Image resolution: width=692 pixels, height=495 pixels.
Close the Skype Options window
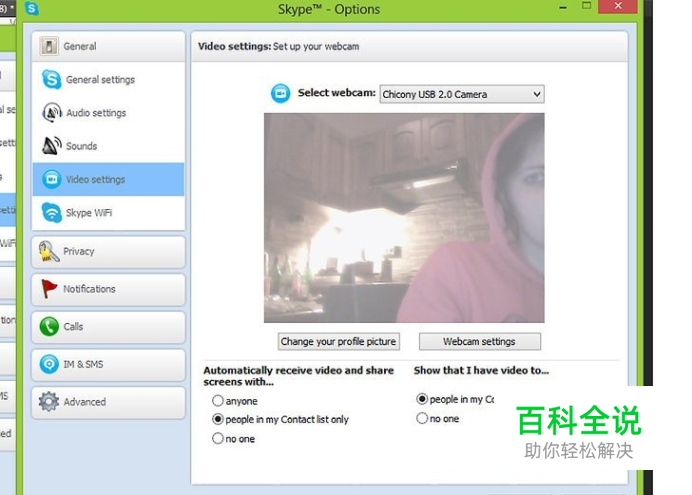pyautogui.click(x=618, y=6)
